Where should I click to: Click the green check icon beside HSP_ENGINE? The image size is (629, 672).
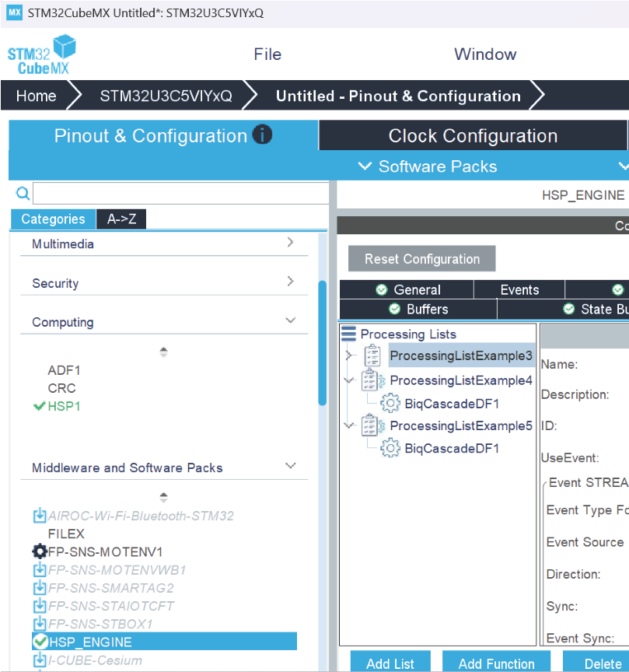click(40, 642)
